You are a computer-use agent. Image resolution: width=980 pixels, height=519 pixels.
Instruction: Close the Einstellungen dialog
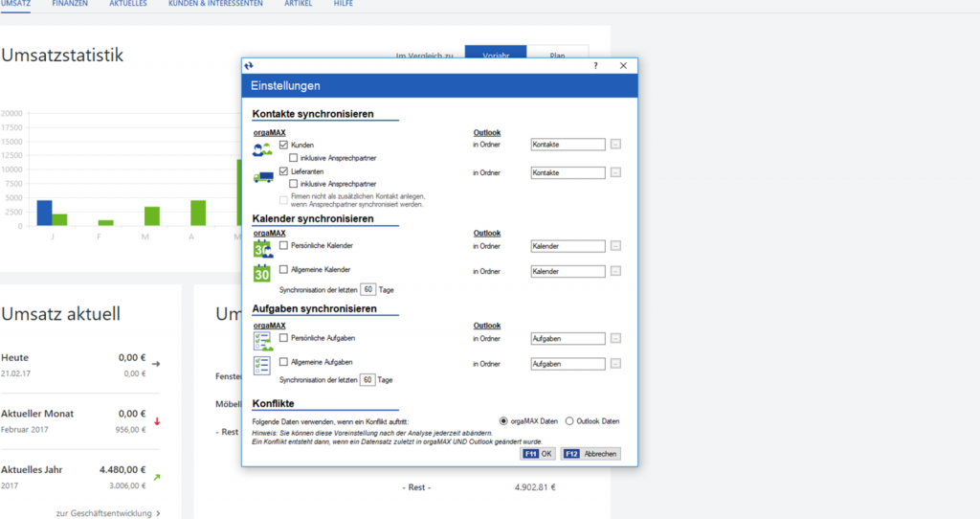pos(623,66)
